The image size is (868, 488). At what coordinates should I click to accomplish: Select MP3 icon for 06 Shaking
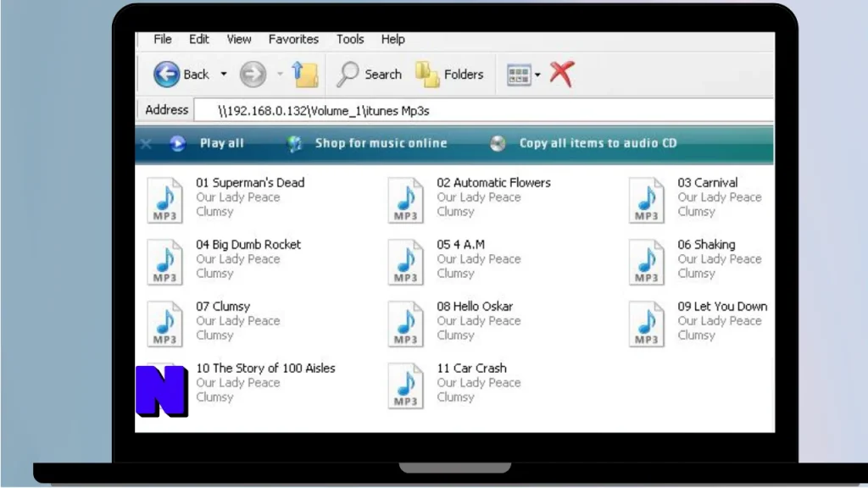[x=647, y=263]
